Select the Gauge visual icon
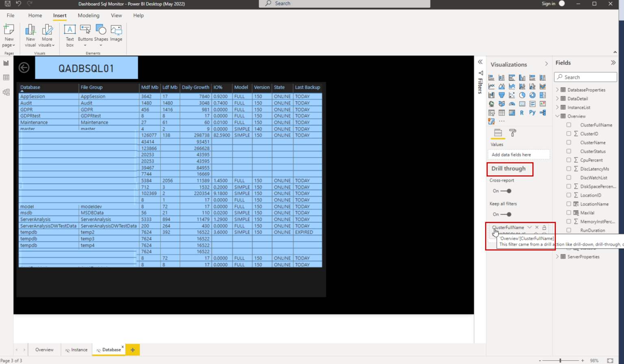Image resolution: width=624 pixels, height=364 pixels. coord(511,103)
